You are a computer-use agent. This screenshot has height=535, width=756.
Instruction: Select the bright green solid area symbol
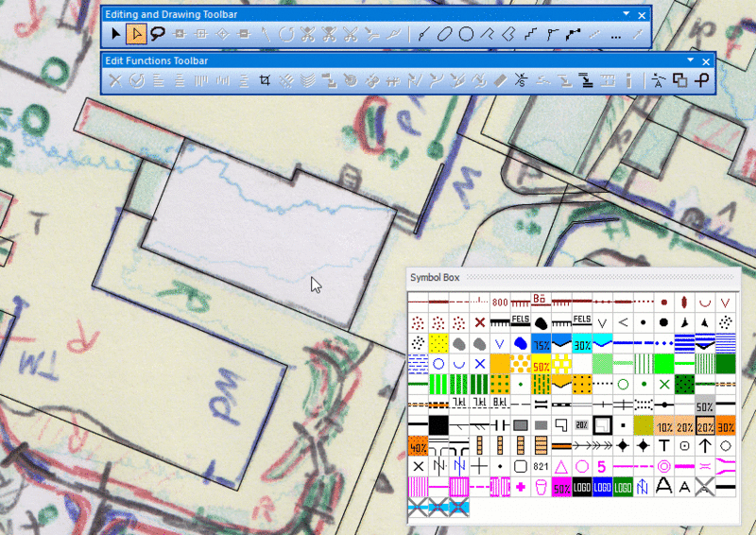664,364
